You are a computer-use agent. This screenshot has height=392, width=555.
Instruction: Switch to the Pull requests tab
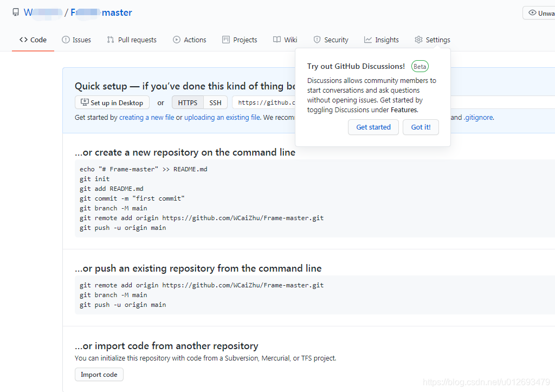(x=132, y=40)
